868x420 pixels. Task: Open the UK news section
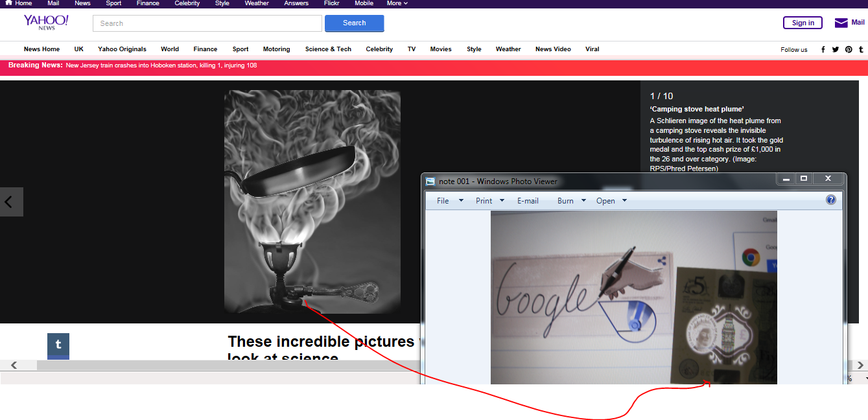pyautogui.click(x=78, y=49)
